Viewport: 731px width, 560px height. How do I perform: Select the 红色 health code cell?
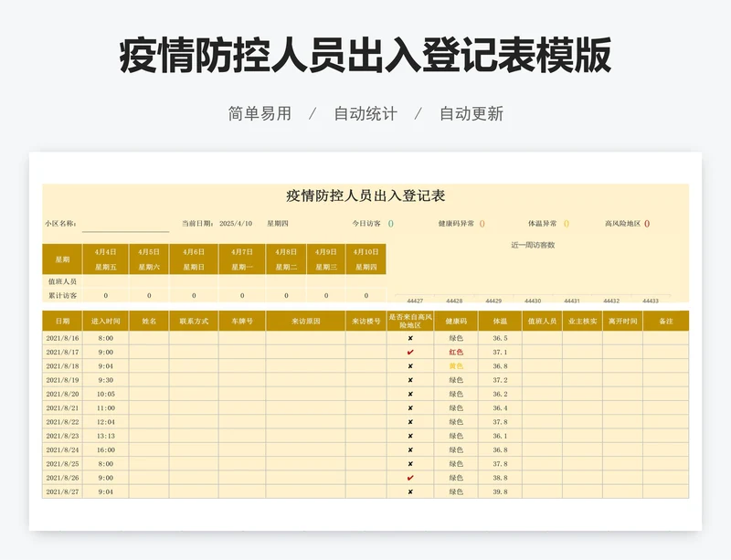point(456,352)
